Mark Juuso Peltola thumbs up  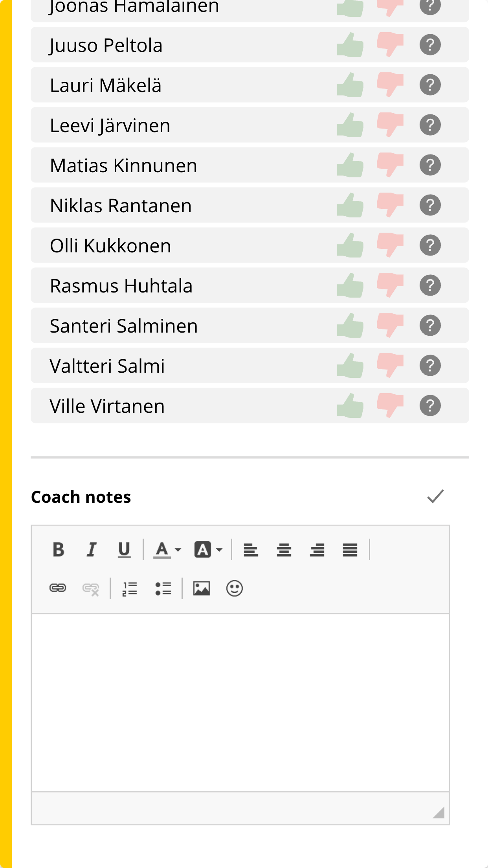350,44
